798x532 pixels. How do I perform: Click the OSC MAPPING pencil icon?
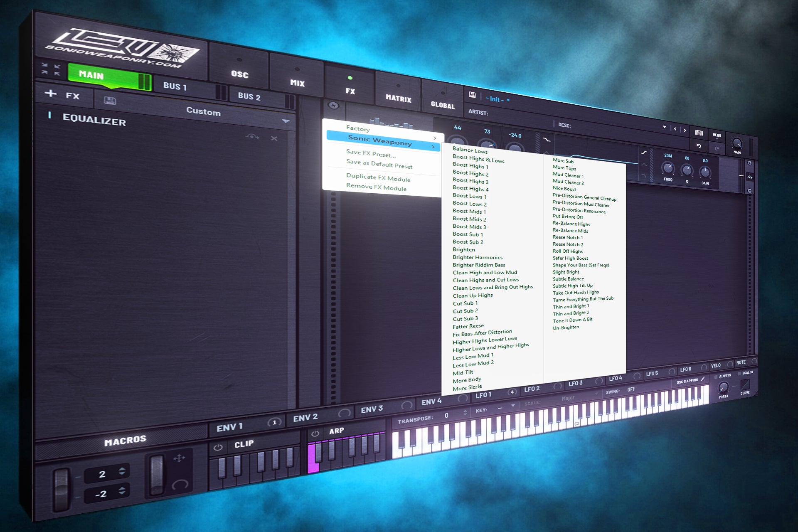[x=702, y=379]
